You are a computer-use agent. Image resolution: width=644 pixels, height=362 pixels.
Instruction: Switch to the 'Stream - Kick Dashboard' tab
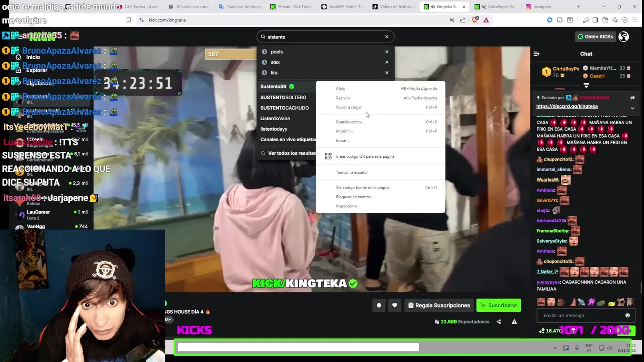(x=291, y=7)
